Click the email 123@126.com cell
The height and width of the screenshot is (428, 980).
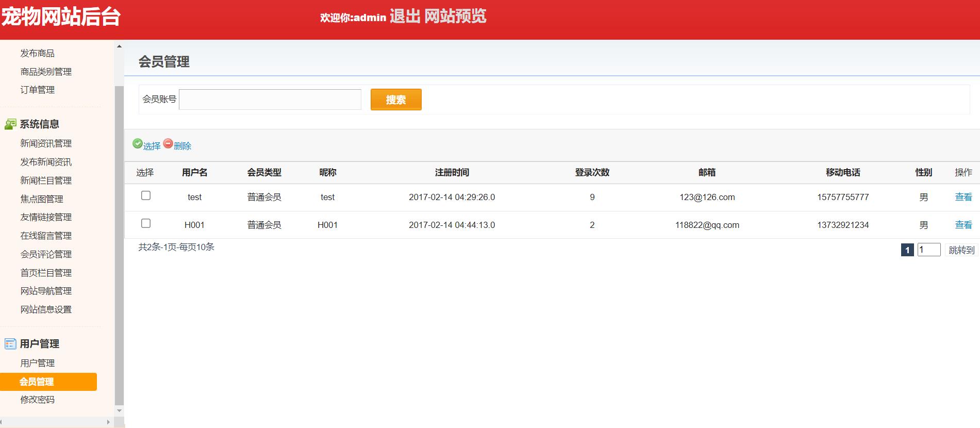pos(707,197)
